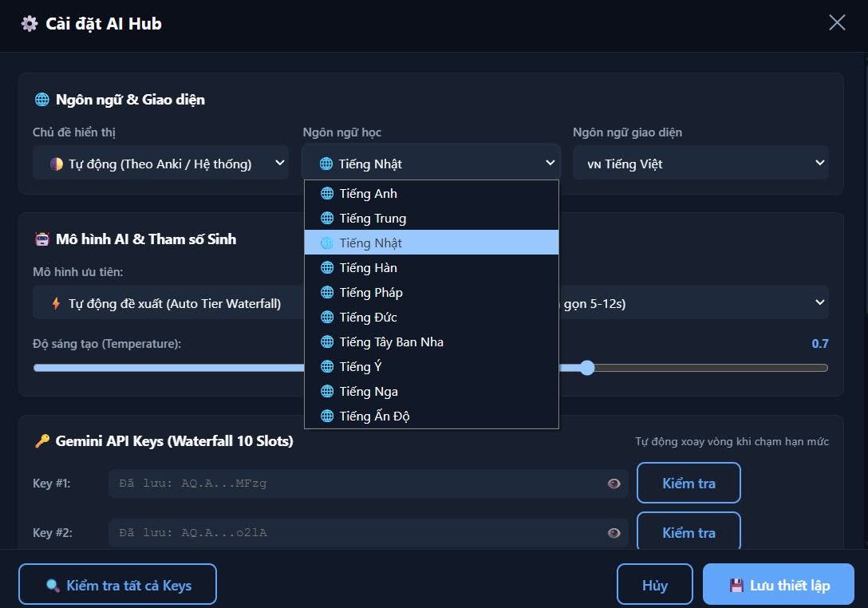868x608 pixels.
Task: Click the globe icon next to Tiếng Trung
Action: tap(327, 218)
